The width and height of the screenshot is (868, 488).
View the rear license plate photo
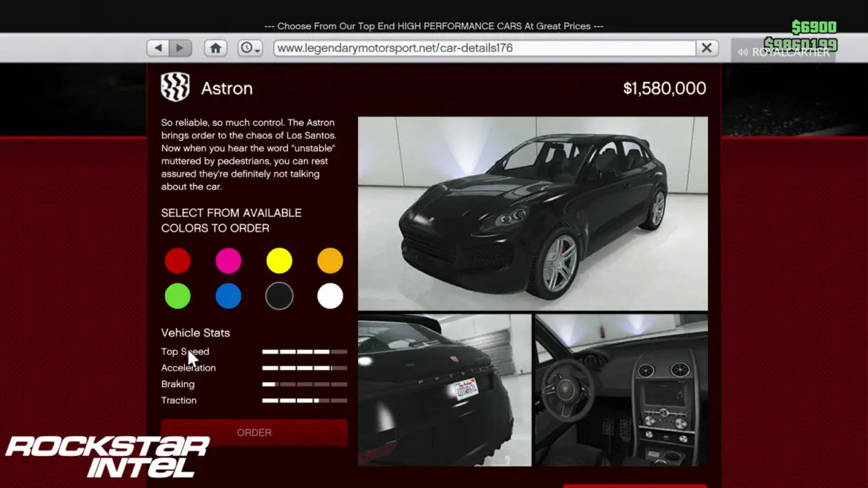(445, 390)
